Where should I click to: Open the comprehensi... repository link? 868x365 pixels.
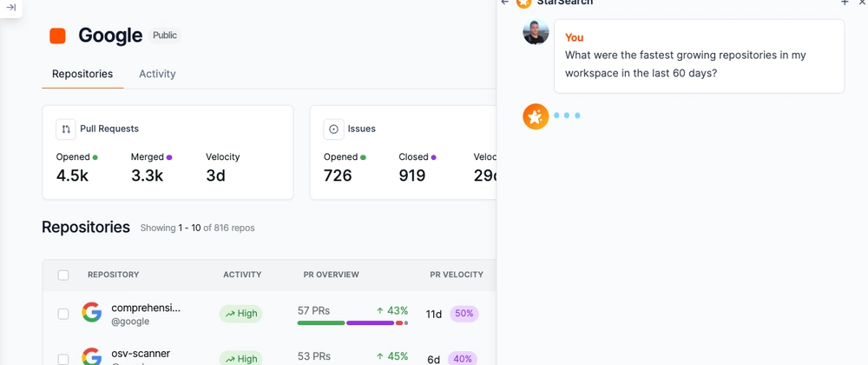(x=145, y=308)
